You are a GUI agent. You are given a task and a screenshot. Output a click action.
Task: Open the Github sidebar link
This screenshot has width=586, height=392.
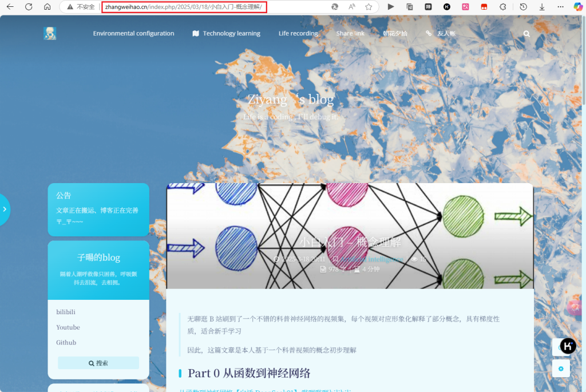(x=66, y=343)
